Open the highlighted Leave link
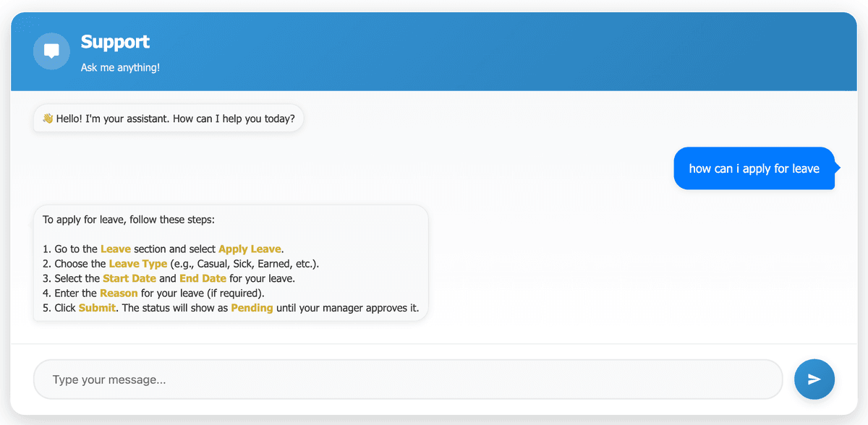Screen dimensions: 868x425 [x=115, y=249]
